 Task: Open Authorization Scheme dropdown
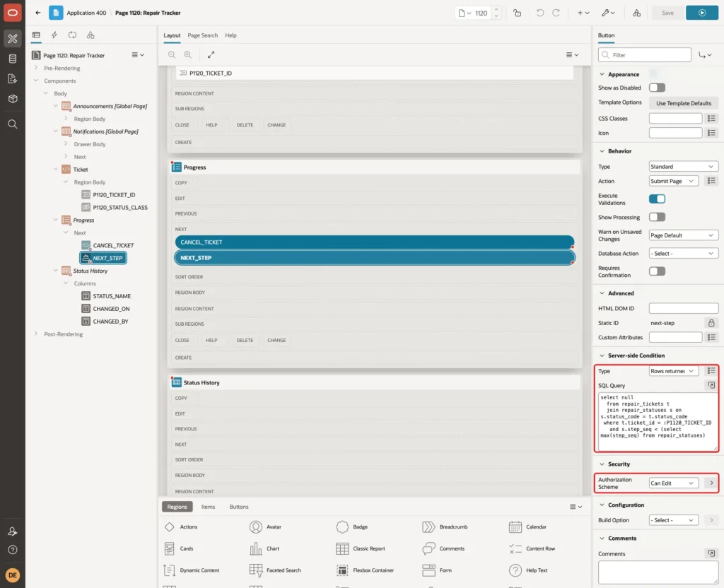tap(673, 483)
